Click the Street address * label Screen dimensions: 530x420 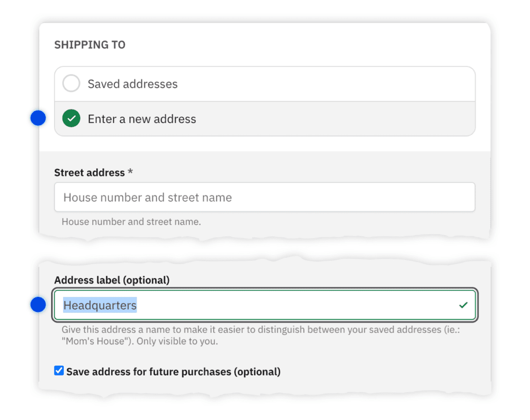[x=94, y=173]
